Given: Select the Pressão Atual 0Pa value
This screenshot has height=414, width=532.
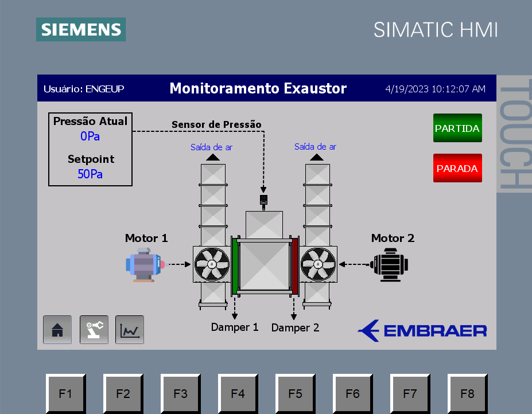Looking at the screenshot, I should pos(90,136).
